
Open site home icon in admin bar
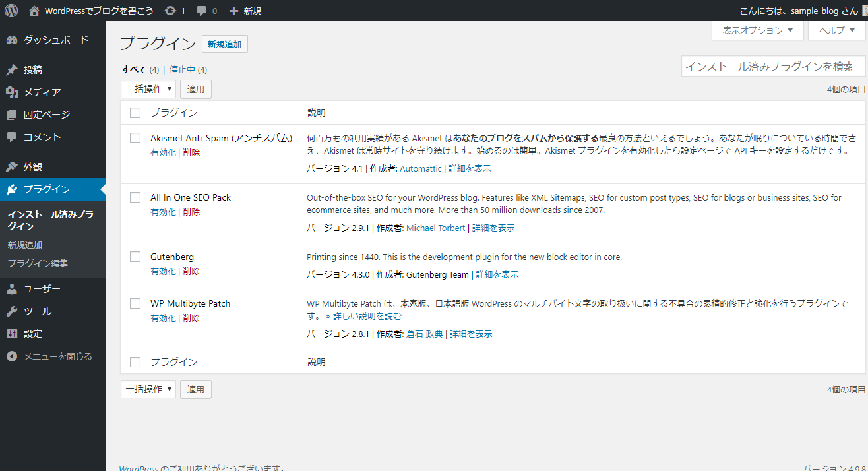point(35,11)
